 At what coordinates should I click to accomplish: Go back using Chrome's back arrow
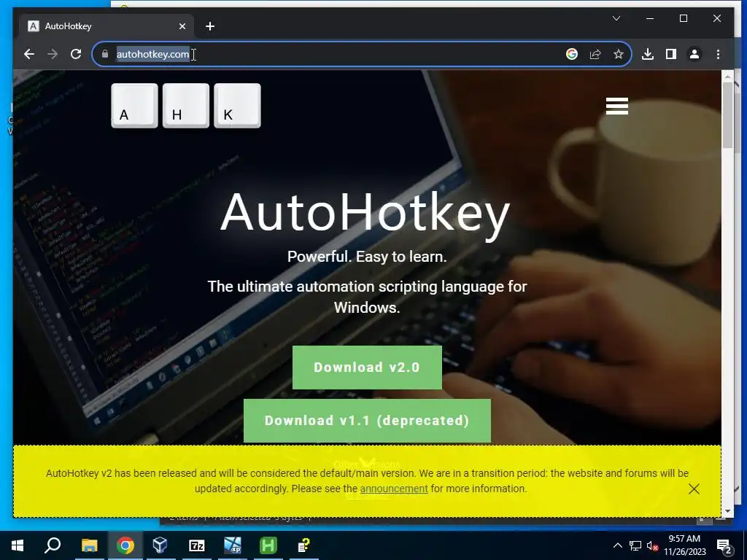[x=29, y=54]
